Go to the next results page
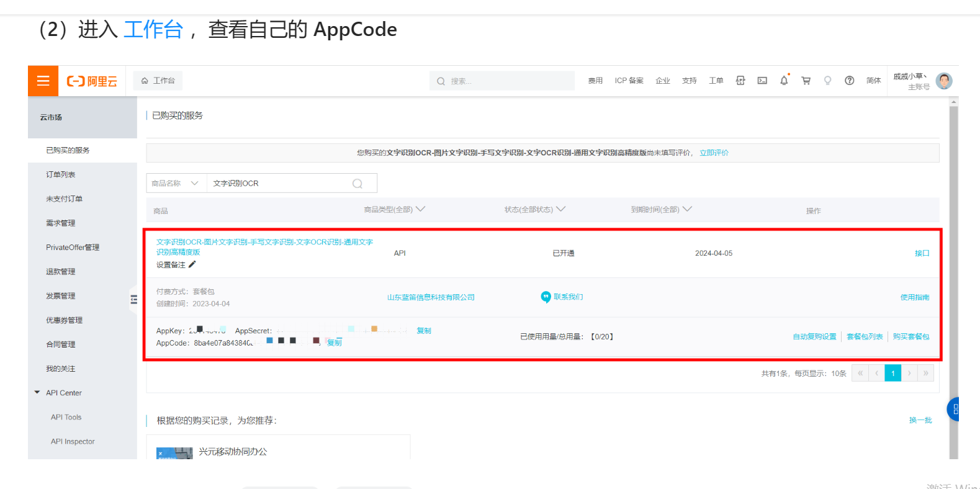Viewport: 980px width, 489px height. pyautogui.click(x=909, y=373)
